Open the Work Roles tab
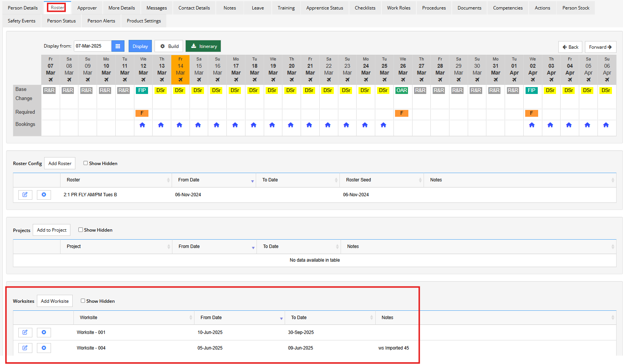This screenshot has width=623, height=364. point(399,8)
